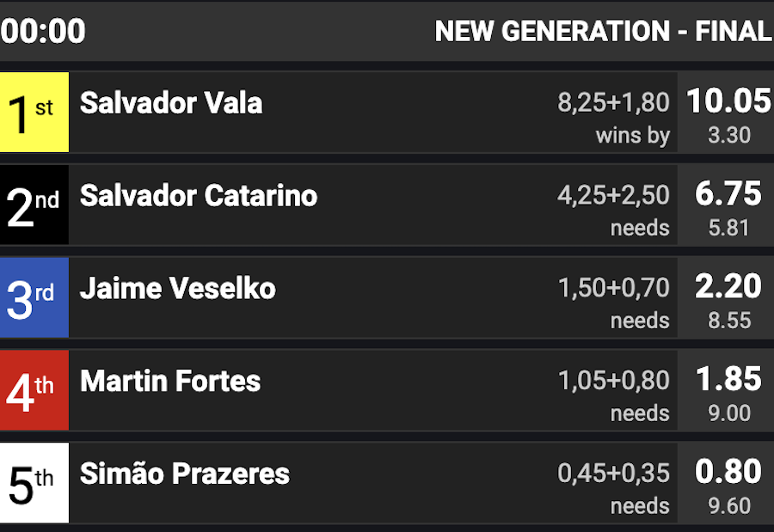Click the blue 3rd place badge
The image size is (774, 532).
[x=34, y=297]
